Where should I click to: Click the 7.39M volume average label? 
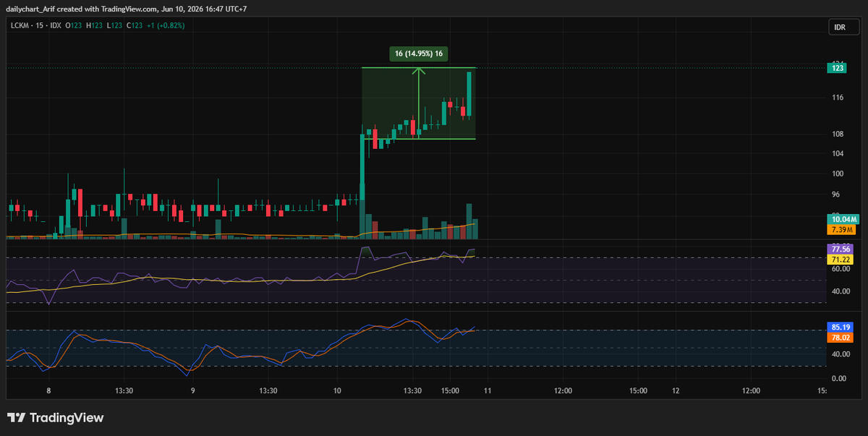pyautogui.click(x=841, y=229)
